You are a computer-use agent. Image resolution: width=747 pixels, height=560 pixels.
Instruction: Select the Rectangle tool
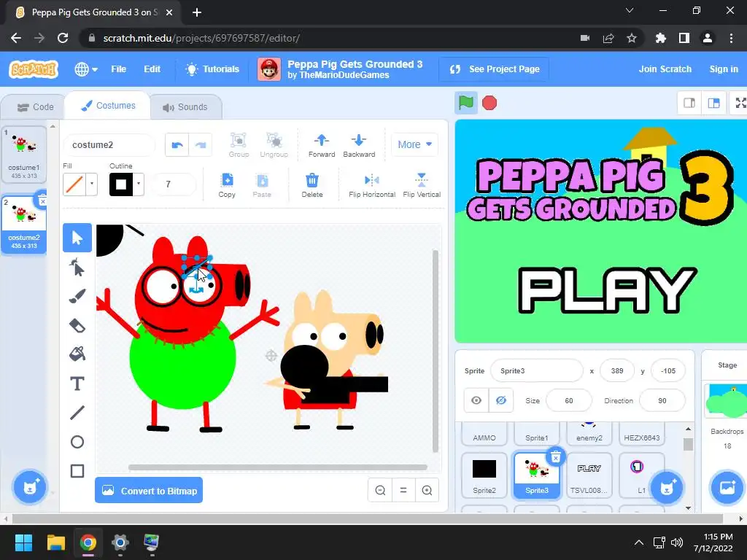(77, 471)
